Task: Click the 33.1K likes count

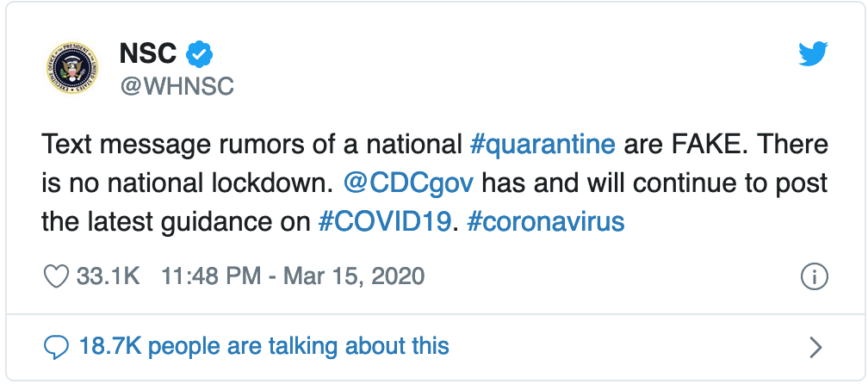Action: coord(108,276)
